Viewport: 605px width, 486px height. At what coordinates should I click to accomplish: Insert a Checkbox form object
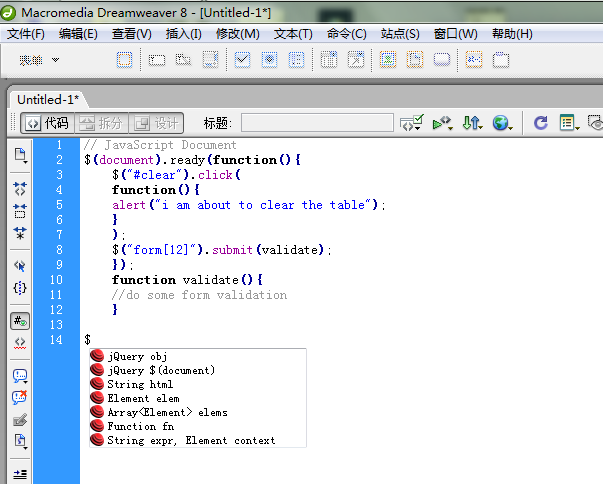242,60
